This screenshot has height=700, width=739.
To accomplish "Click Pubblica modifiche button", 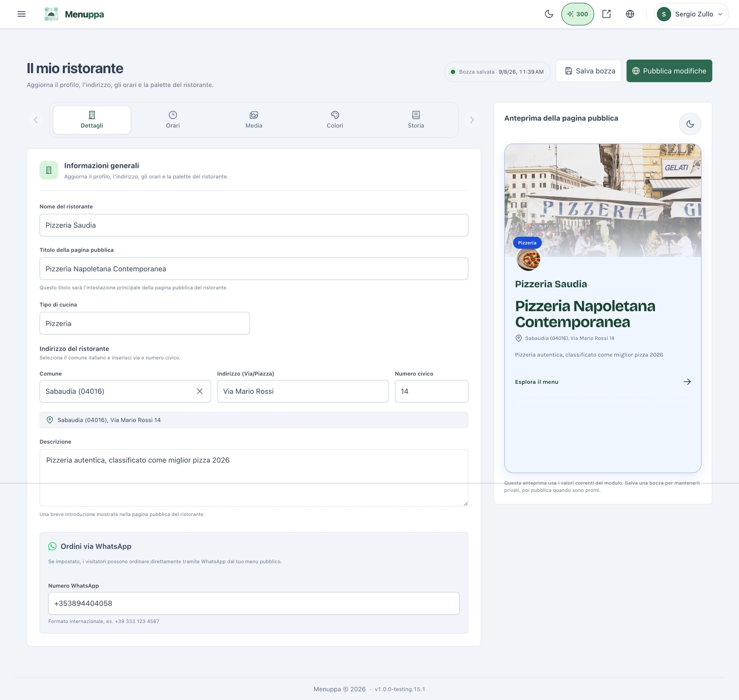I will (x=669, y=71).
